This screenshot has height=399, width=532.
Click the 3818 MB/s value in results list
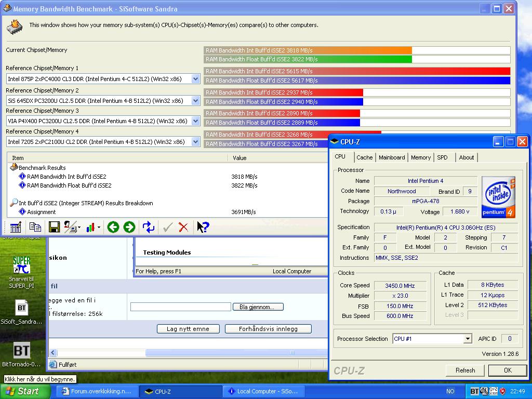pos(244,177)
